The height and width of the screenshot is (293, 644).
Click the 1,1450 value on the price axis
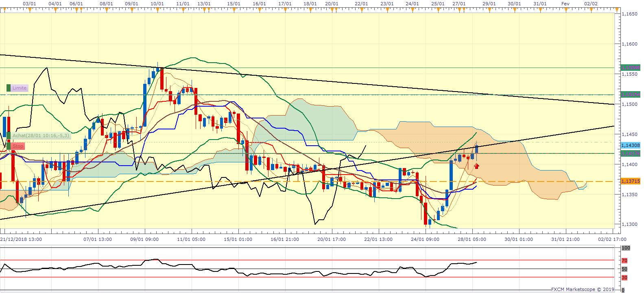pos(630,134)
